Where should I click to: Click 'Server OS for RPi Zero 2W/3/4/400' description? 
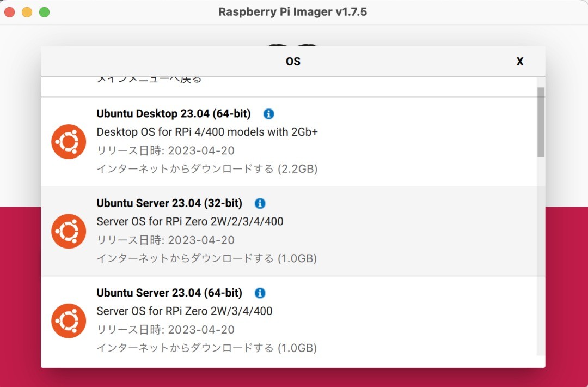click(x=185, y=311)
